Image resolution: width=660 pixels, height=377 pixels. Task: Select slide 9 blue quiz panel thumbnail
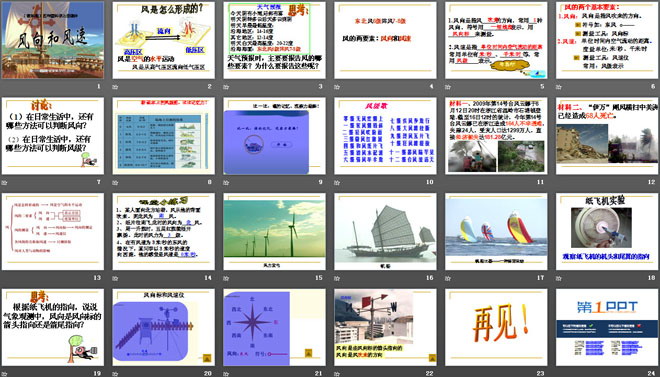click(x=274, y=136)
